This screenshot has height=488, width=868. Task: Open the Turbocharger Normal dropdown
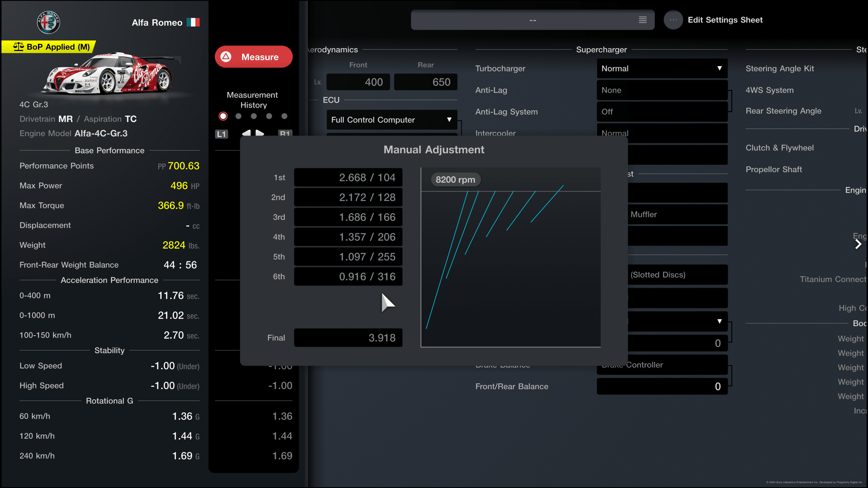(662, 68)
